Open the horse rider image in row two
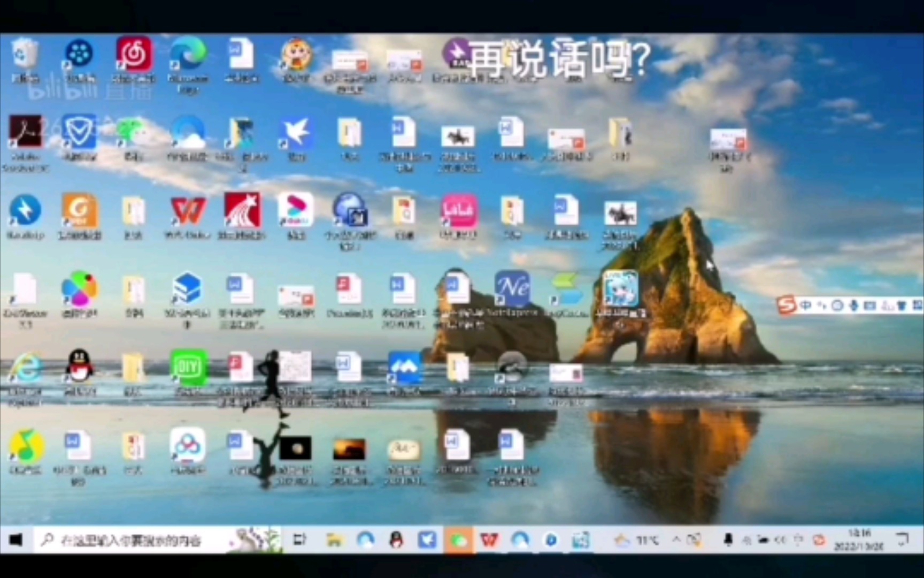 point(458,137)
